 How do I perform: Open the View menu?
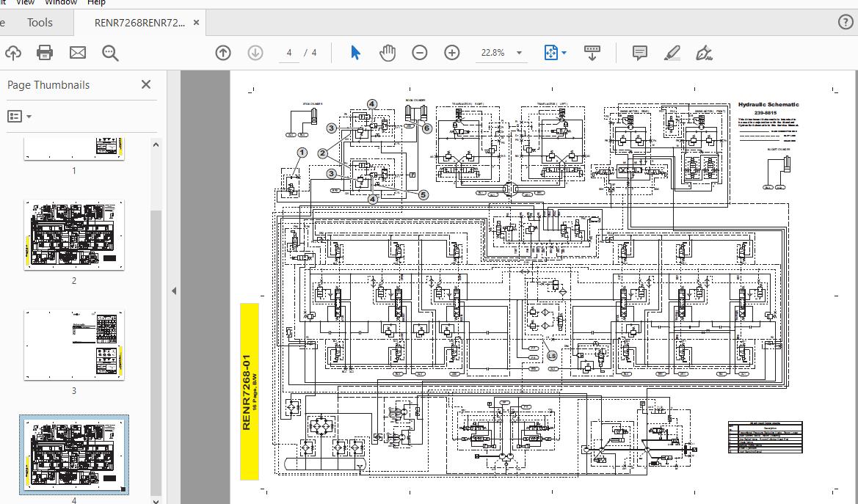[x=25, y=3]
